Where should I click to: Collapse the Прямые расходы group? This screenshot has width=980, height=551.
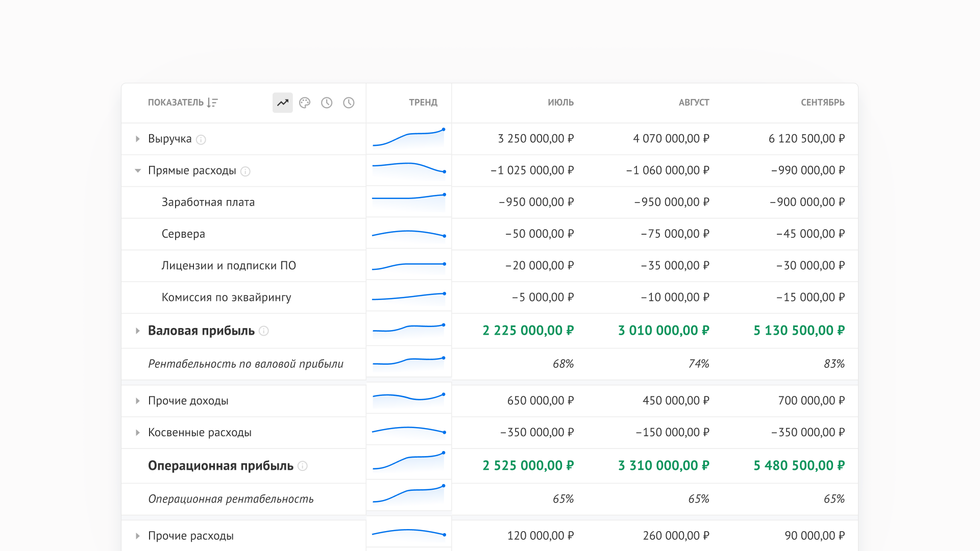137,170
